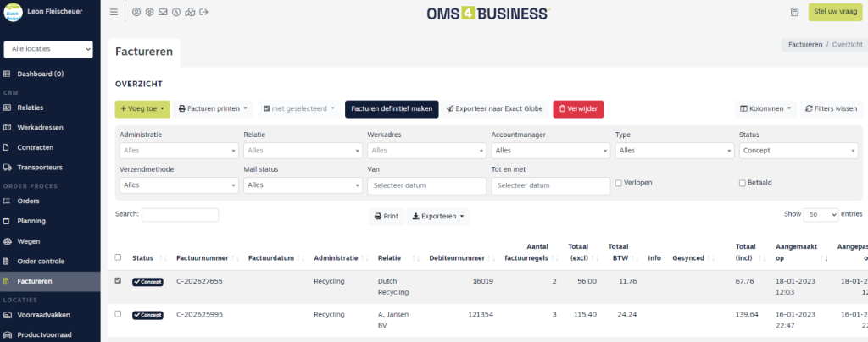Open settings via the gear icon
This screenshot has width=868, height=342.
click(x=149, y=12)
